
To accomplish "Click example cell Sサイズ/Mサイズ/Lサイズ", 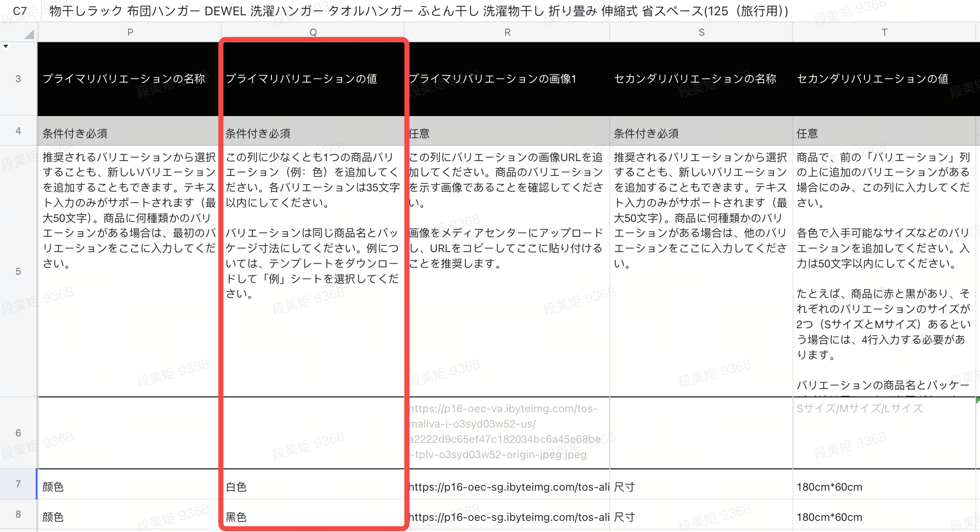I will click(x=884, y=433).
